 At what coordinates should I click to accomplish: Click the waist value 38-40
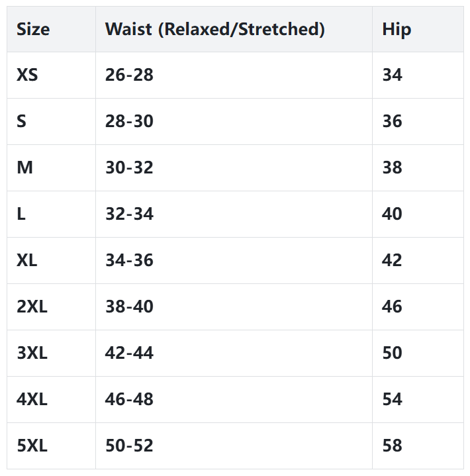tap(129, 307)
